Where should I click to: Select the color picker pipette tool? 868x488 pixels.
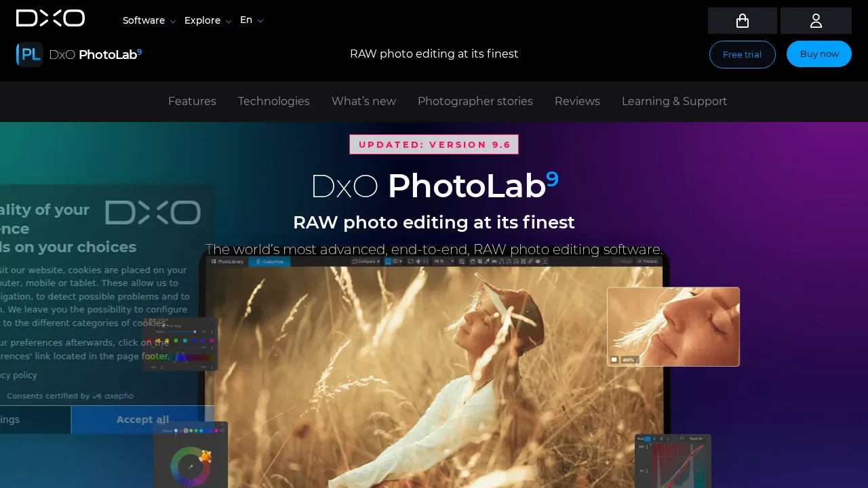(x=487, y=261)
